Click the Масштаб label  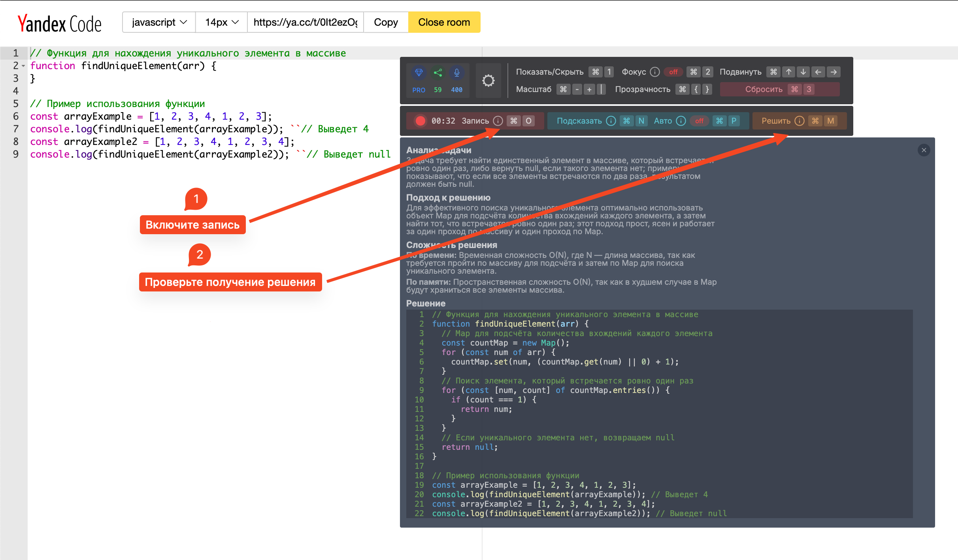(534, 89)
